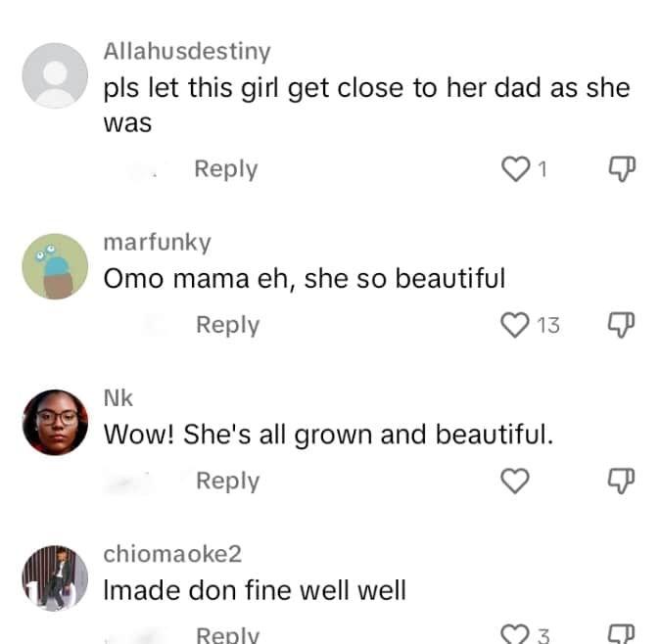This screenshot has height=644, width=661.
Task: Like Allahusdestiny's comment with the heart
Action: (x=515, y=169)
